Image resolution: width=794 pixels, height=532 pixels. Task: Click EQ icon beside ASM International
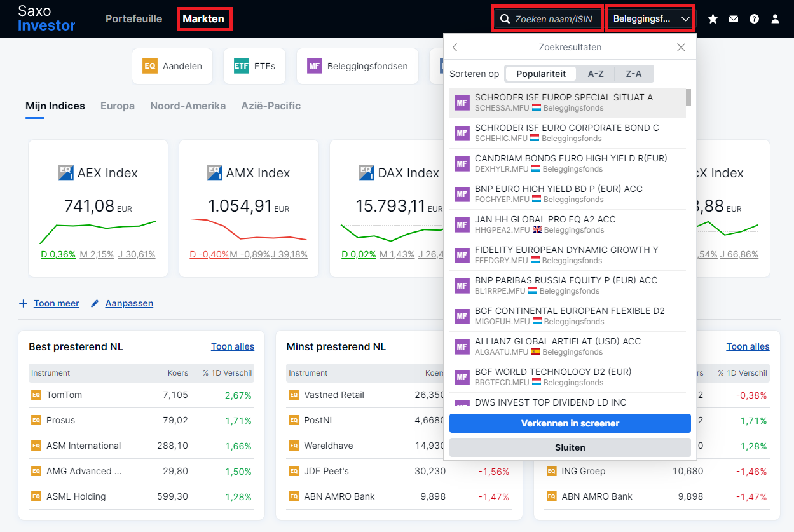[x=36, y=446]
